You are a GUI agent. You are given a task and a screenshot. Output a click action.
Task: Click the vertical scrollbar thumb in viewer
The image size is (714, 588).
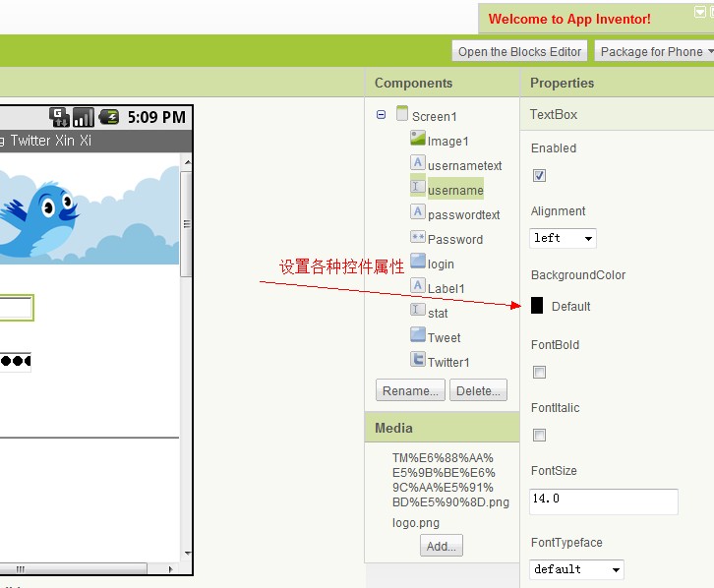[187, 224]
